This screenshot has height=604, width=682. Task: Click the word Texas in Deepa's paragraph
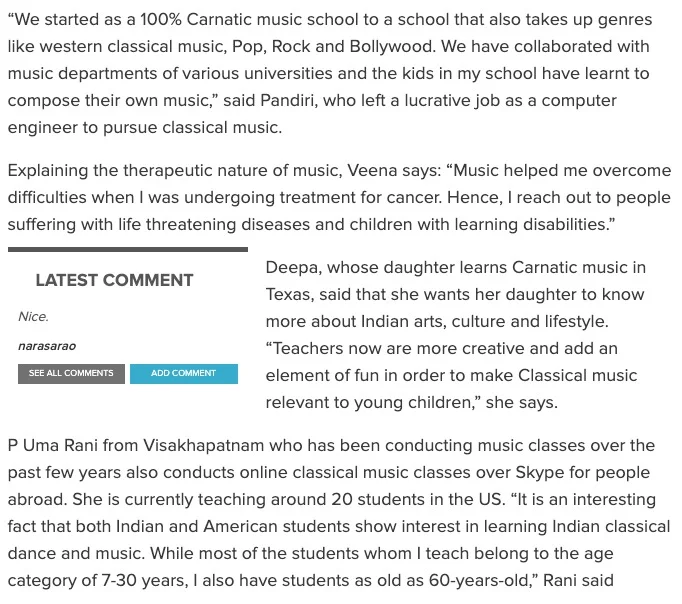pos(291,295)
